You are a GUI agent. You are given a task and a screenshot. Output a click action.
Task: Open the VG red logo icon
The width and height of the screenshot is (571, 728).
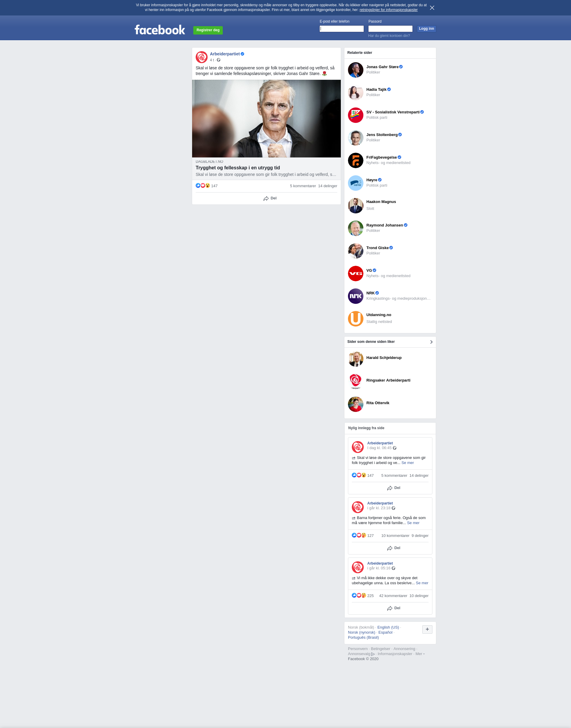click(355, 273)
